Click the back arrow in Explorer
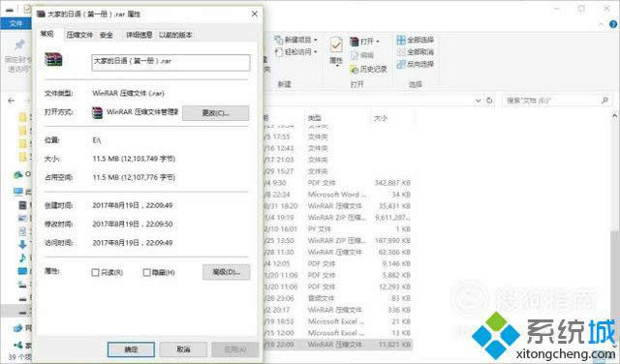The width and height of the screenshot is (620, 364). pos(11,101)
